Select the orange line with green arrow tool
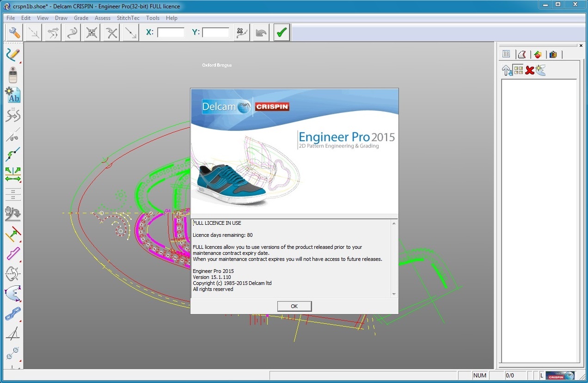588x383 pixels. pyautogui.click(x=13, y=234)
